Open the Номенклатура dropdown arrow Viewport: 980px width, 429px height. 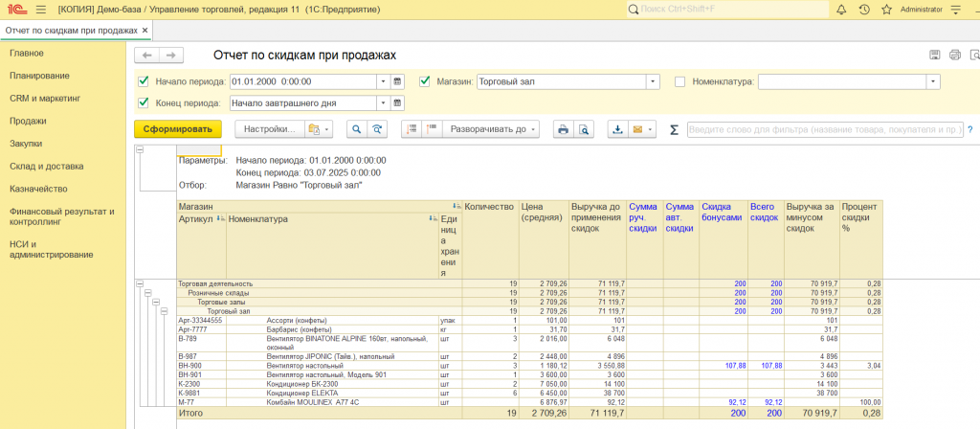point(934,81)
